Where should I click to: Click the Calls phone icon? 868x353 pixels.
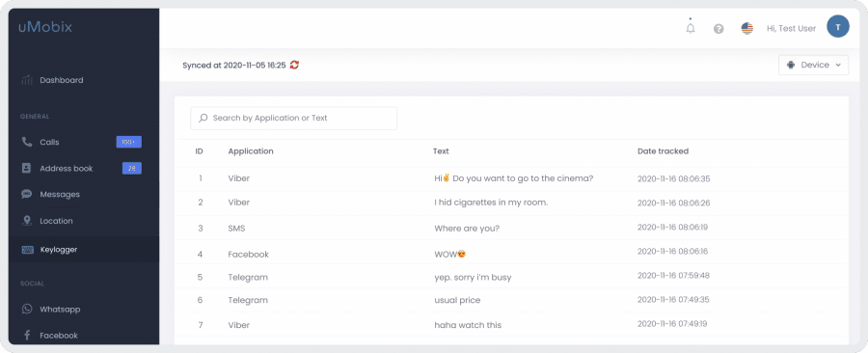(x=27, y=142)
